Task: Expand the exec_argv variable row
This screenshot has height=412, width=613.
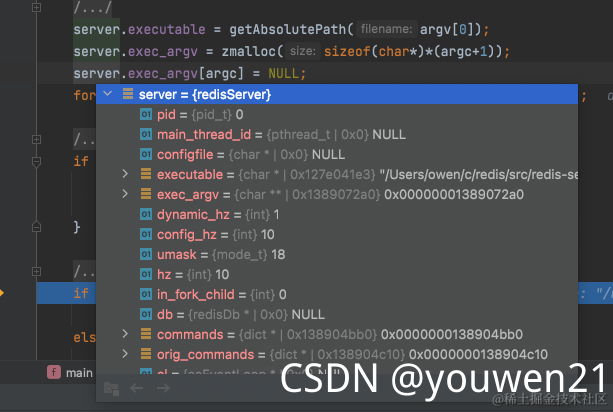Action: (125, 193)
